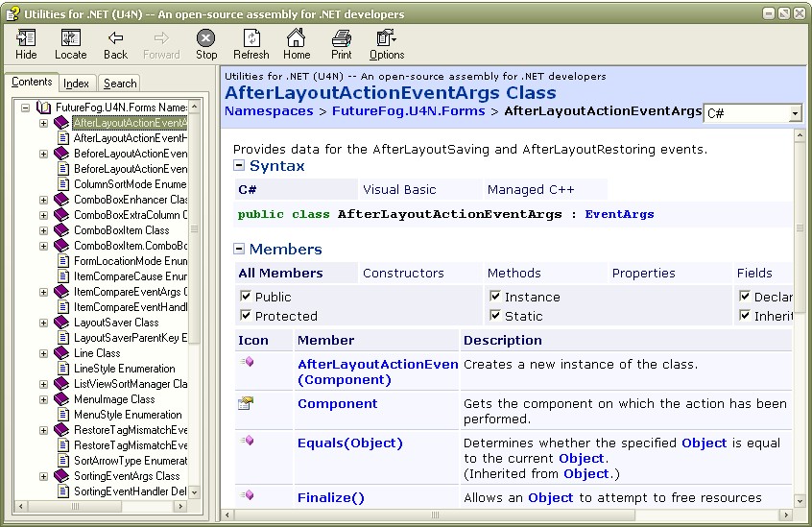The height and width of the screenshot is (527, 812).
Task: Click the book icon for Line Class
Action: pos(61,353)
